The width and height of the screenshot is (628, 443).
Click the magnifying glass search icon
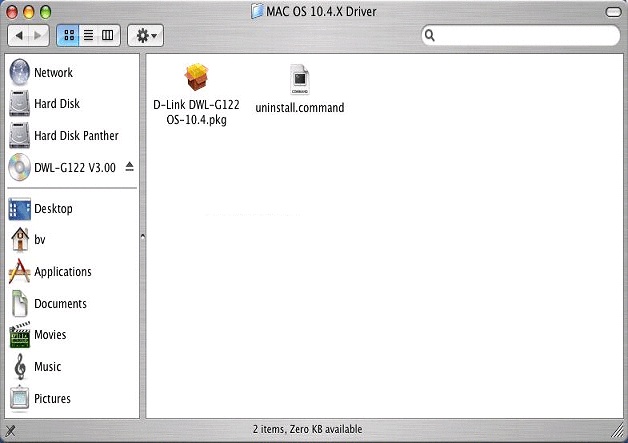(x=430, y=35)
